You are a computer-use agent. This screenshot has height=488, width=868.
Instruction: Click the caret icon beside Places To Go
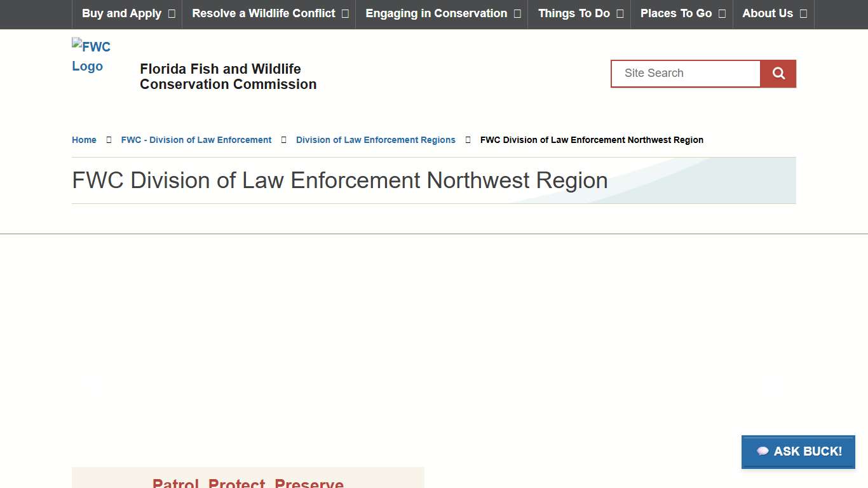(722, 13)
